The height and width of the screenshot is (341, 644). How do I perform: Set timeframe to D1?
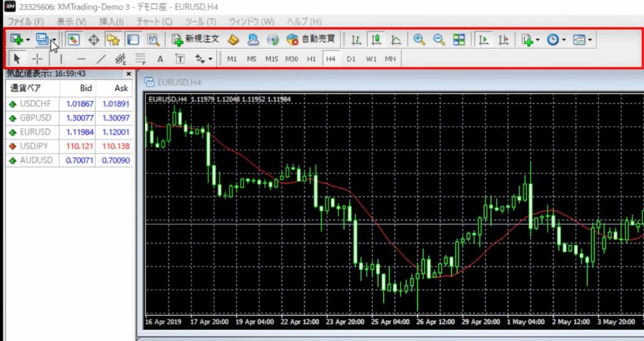(351, 59)
